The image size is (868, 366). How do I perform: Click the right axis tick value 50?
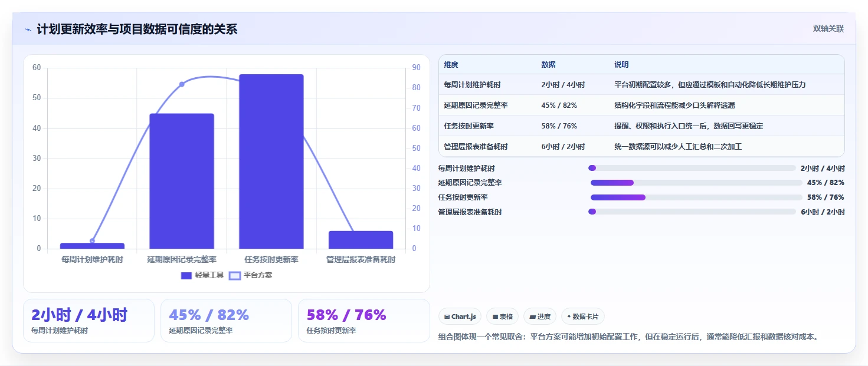point(416,149)
